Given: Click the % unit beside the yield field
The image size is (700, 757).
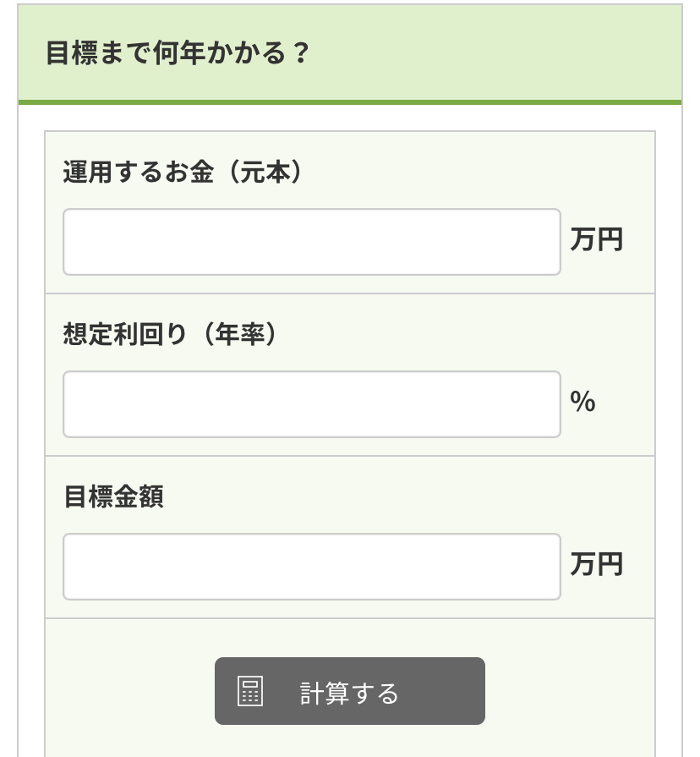Looking at the screenshot, I should coord(582,401).
